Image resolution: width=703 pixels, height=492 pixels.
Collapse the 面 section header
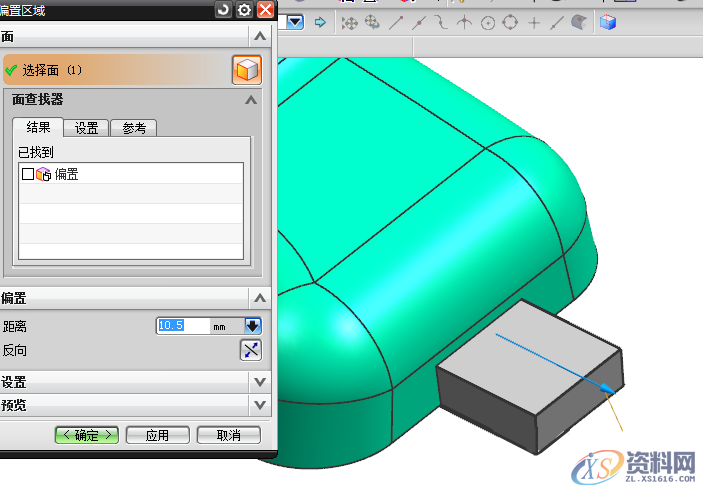click(260, 36)
